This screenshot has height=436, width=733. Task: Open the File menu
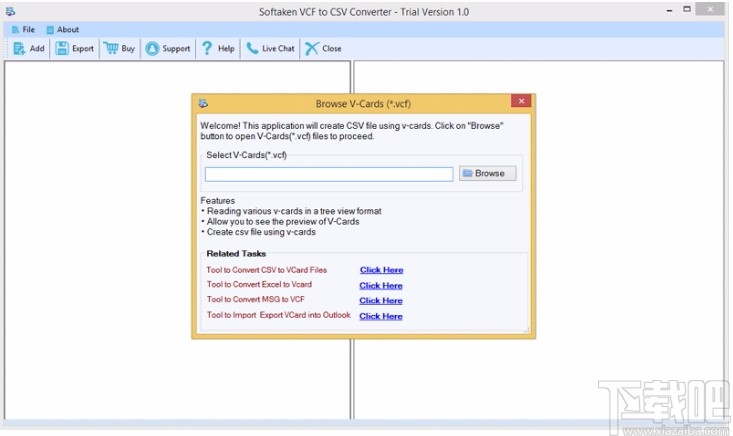coord(23,29)
